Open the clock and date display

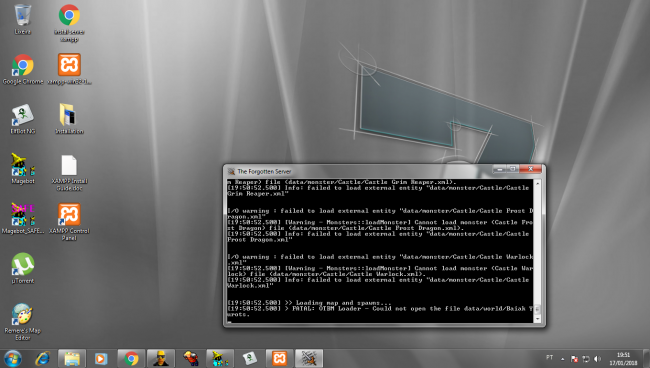[x=623, y=359]
